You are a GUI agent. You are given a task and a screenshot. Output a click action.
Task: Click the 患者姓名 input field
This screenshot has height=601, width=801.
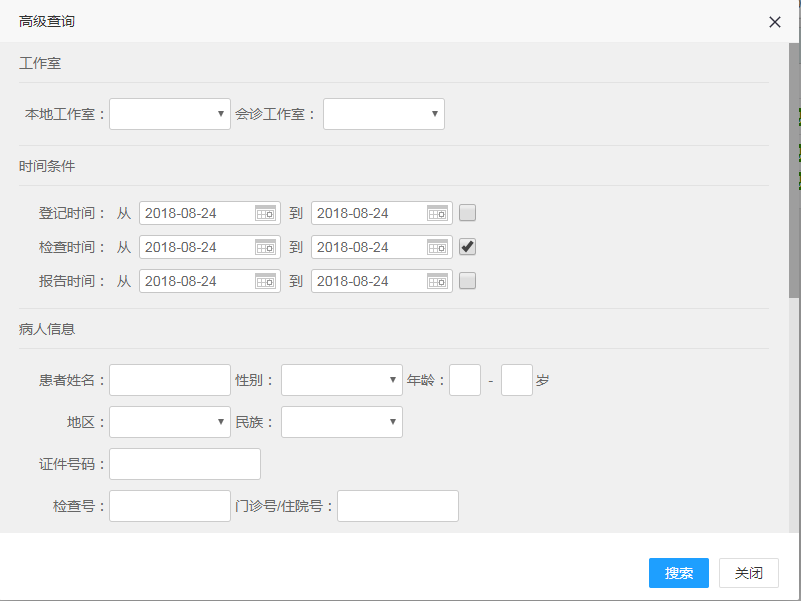click(x=170, y=380)
